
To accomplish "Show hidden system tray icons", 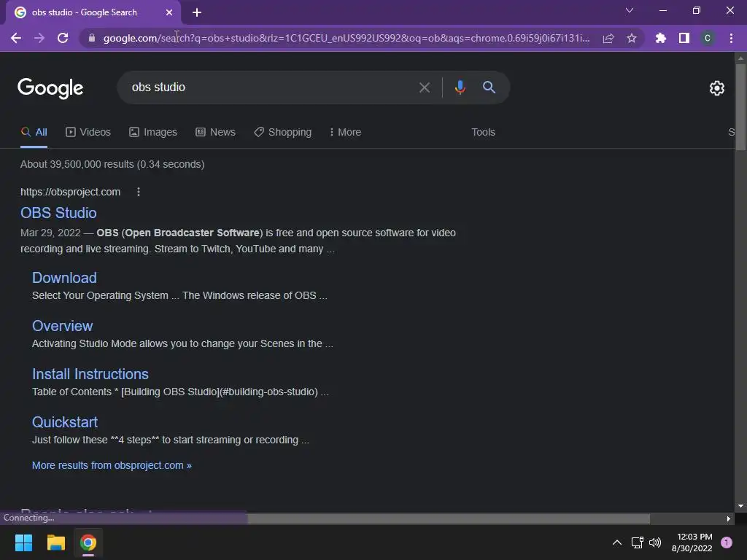I will (x=617, y=542).
